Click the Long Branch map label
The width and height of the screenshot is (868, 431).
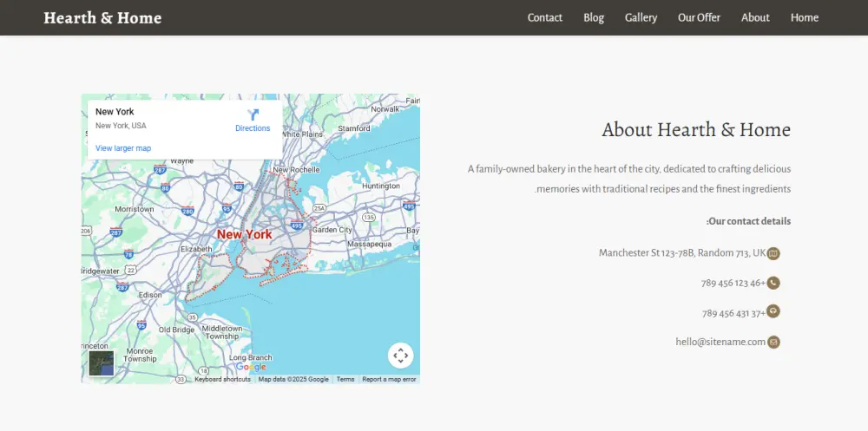click(x=251, y=358)
